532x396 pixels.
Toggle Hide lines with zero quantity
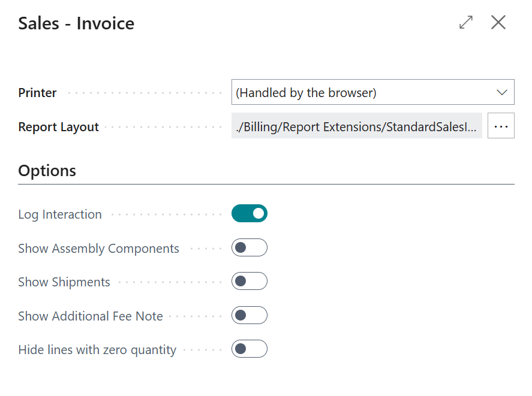(x=250, y=349)
